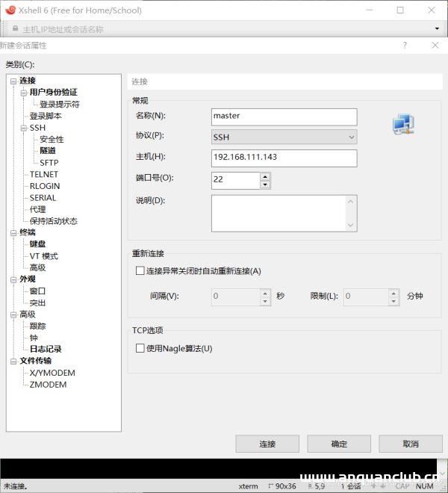This screenshot has width=448, height=493.
Task: Decrease the port number with down arrow
Action: click(x=265, y=185)
